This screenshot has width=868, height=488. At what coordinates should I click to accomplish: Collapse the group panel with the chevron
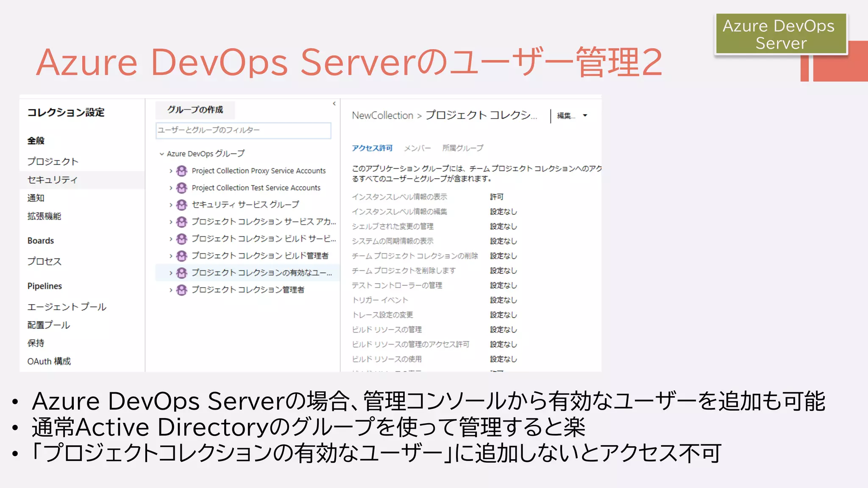coord(334,103)
